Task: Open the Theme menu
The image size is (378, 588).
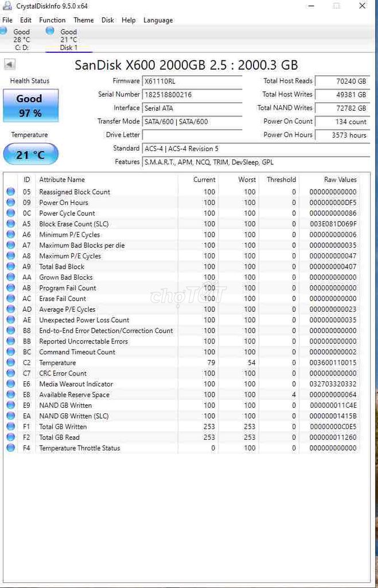Action: click(84, 20)
